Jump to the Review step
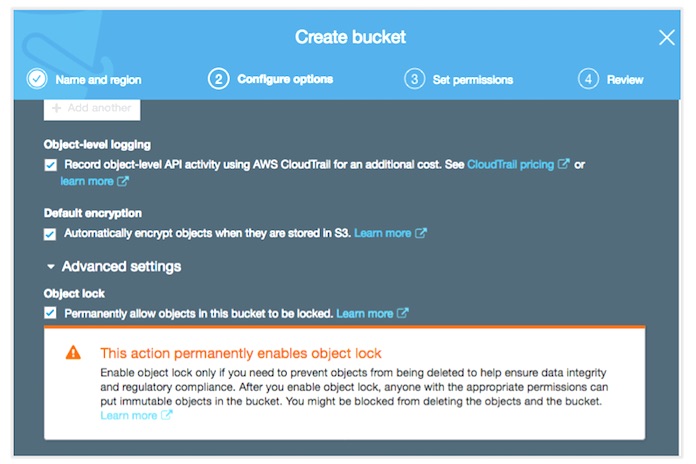This screenshot has height=464, width=696. [x=625, y=80]
